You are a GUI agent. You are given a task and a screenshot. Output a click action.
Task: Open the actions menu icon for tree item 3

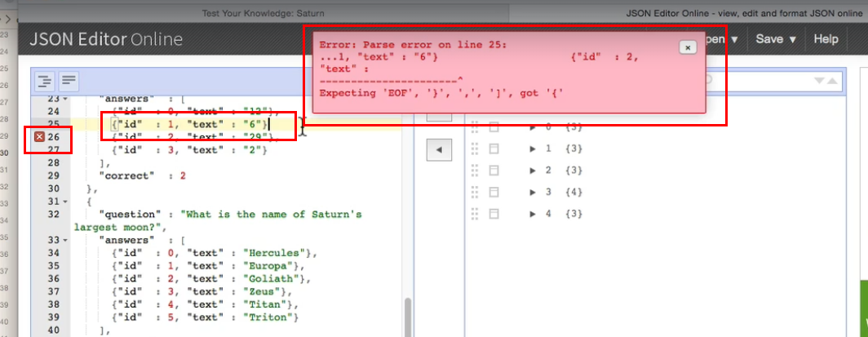[494, 192]
